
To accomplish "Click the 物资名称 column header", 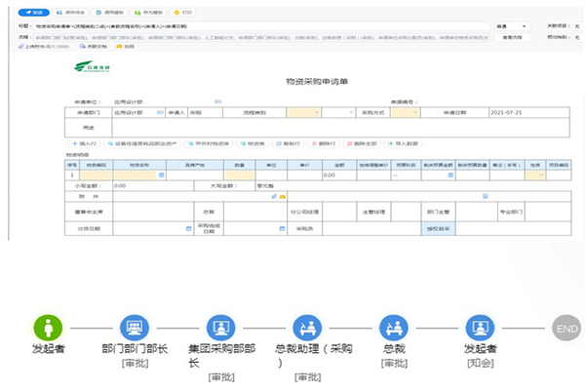I will [x=139, y=165].
